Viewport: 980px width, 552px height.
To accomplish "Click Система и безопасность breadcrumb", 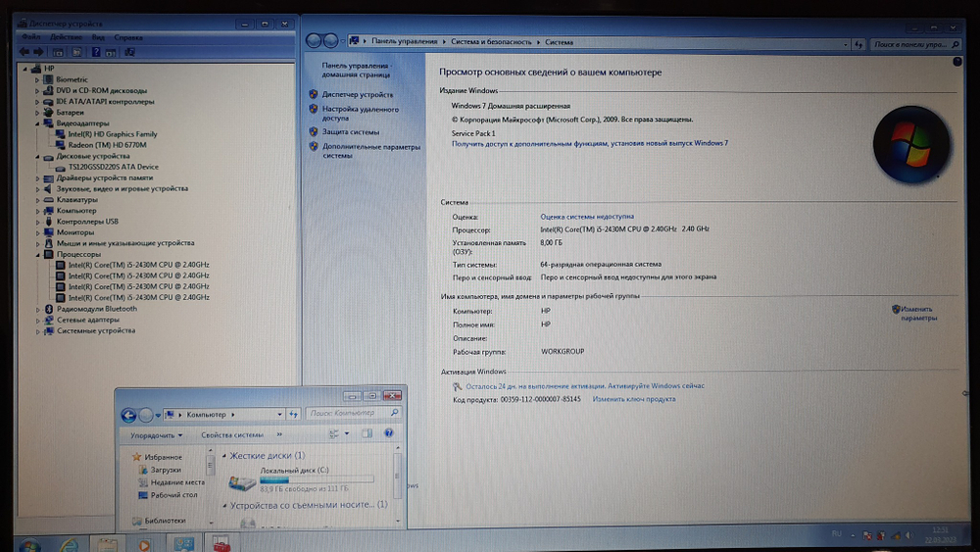I will point(491,42).
